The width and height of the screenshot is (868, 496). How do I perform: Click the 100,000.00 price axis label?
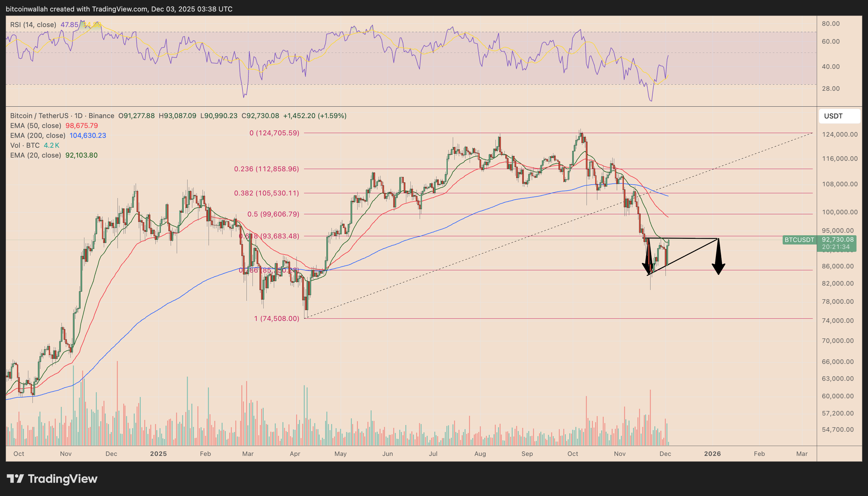click(839, 212)
